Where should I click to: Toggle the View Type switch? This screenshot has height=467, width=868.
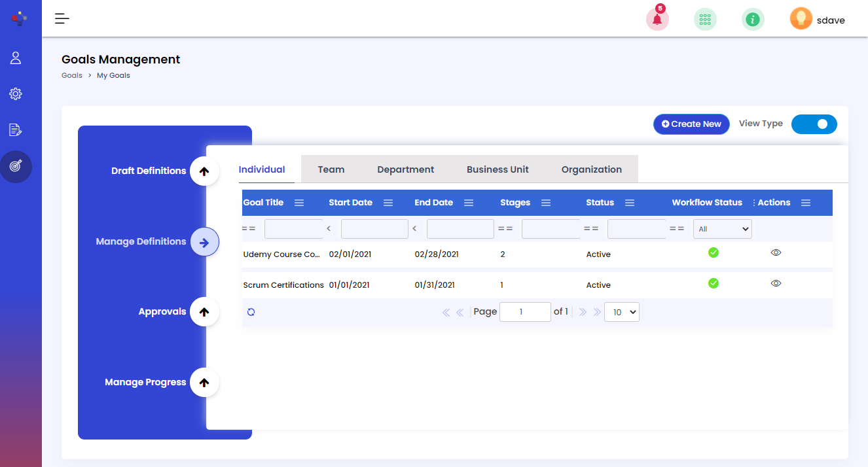(x=814, y=124)
